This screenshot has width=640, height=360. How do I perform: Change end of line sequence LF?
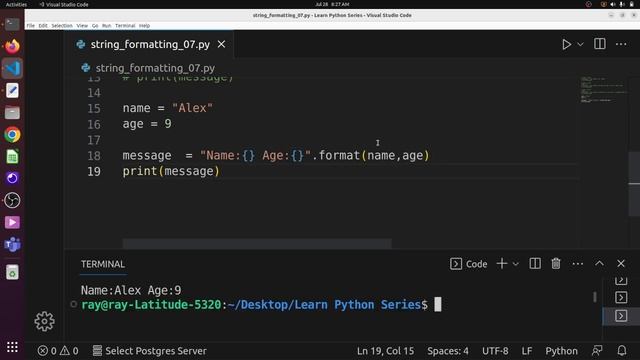(x=527, y=351)
